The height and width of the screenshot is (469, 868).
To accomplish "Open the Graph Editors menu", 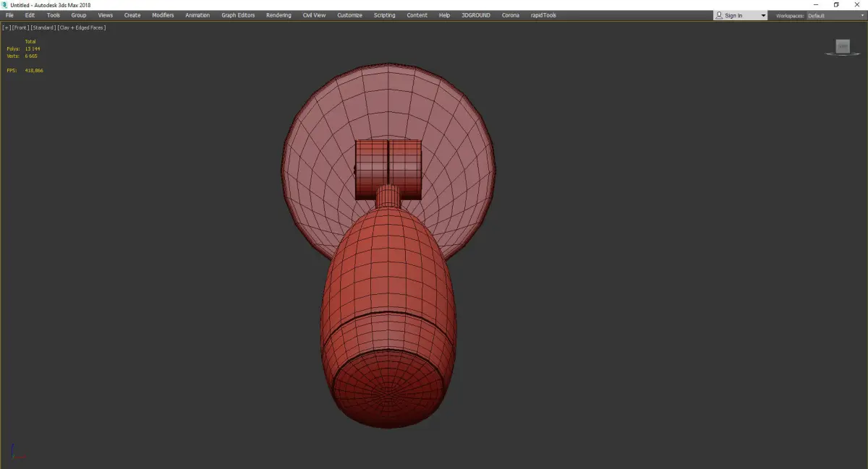I will pyautogui.click(x=238, y=15).
